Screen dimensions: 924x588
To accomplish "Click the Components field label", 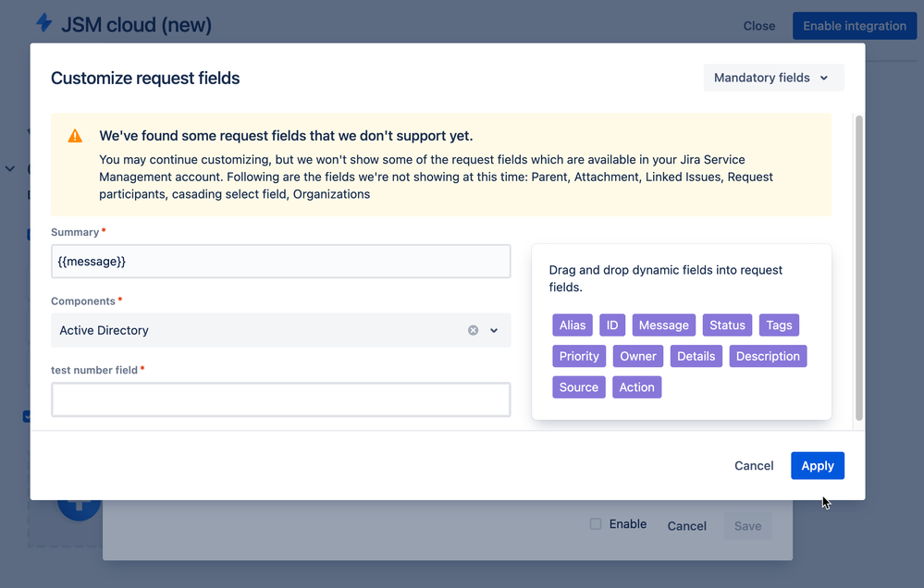I will click(x=83, y=301).
